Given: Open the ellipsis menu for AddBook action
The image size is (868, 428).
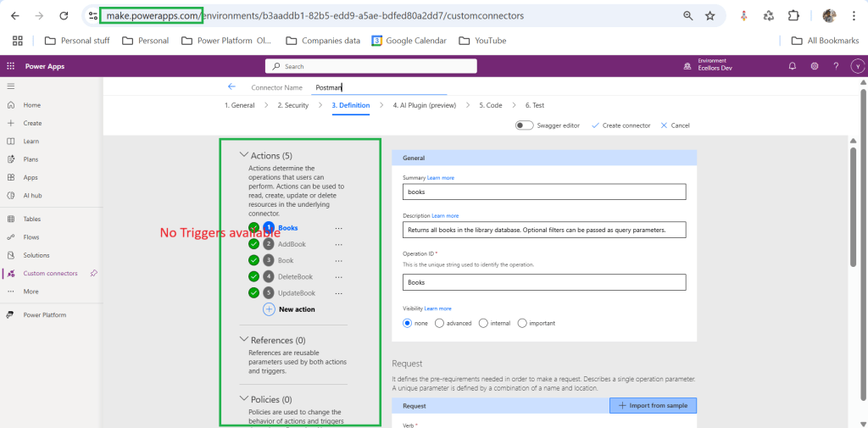Looking at the screenshot, I should click(339, 244).
